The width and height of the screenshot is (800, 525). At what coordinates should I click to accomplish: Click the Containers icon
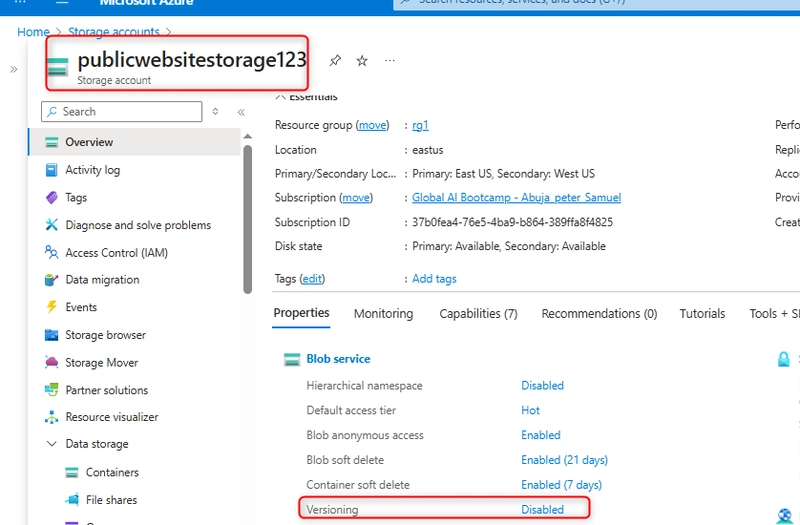pyautogui.click(x=72, y=472)
